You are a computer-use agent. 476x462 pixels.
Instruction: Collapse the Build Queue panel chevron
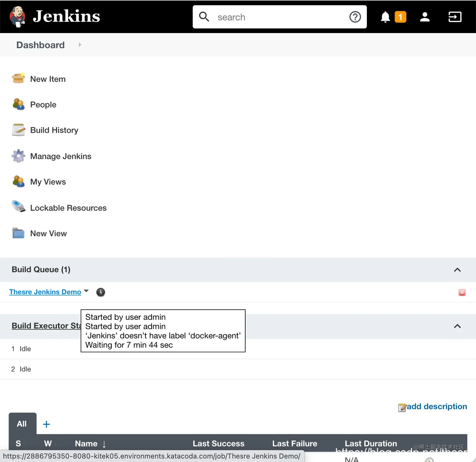457,270
